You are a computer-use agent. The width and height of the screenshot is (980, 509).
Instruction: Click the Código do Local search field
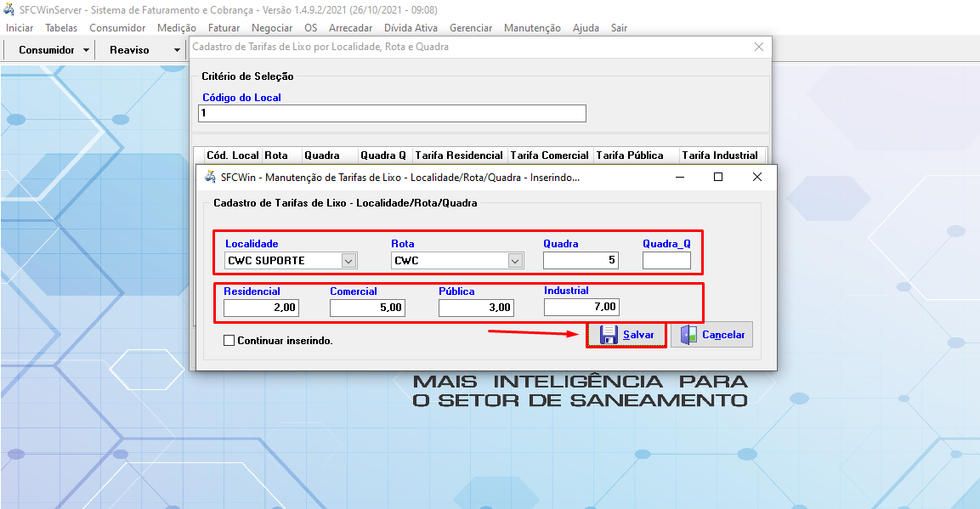click(392, 113)
